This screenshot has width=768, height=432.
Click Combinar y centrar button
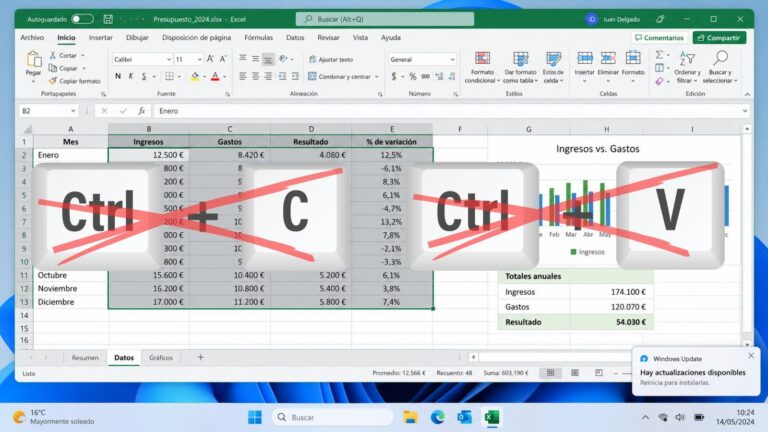pos(339,76)
